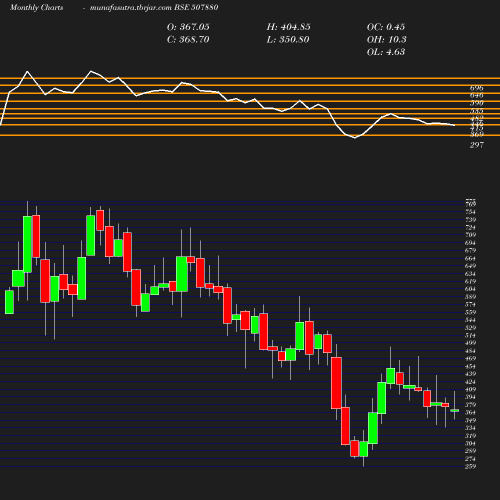Click the '304' price axis label
Viewport: 500px width, 500px height.
(x=470, y=443)
